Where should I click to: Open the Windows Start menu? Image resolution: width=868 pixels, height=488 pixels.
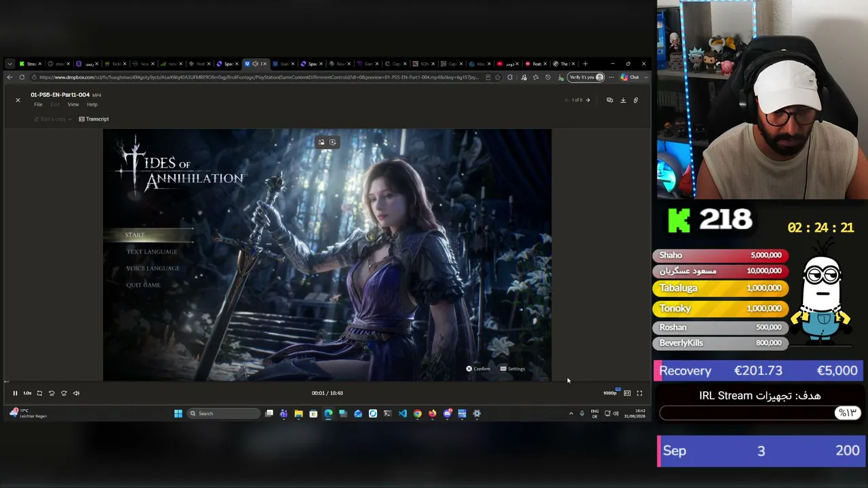178,413
